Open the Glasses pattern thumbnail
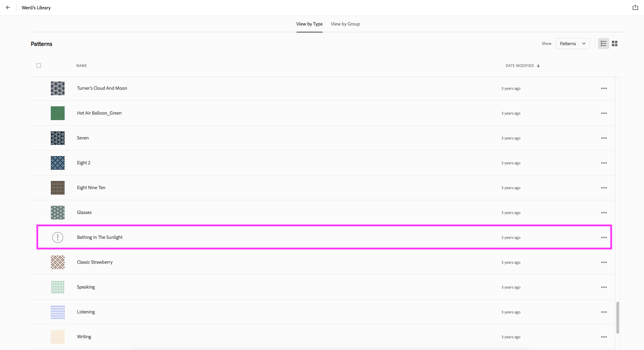This screenshot has height=350, width=644. [x=58, y=213]
